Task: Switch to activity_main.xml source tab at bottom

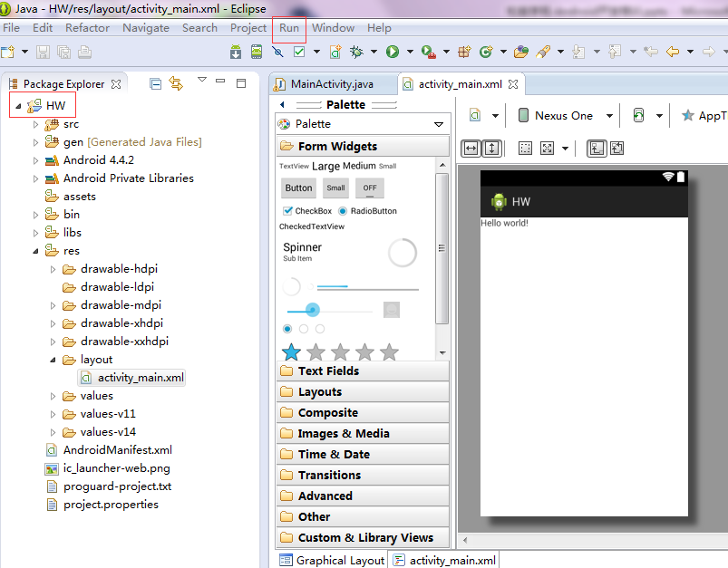Action: tap(446, 560)
